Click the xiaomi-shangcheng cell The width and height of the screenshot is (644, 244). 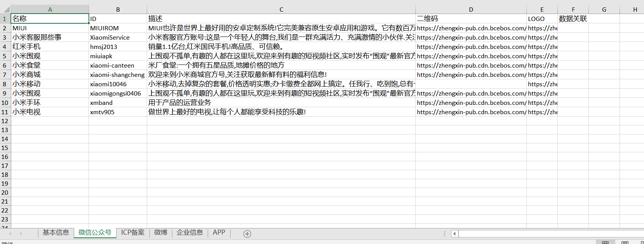(118, 75)
